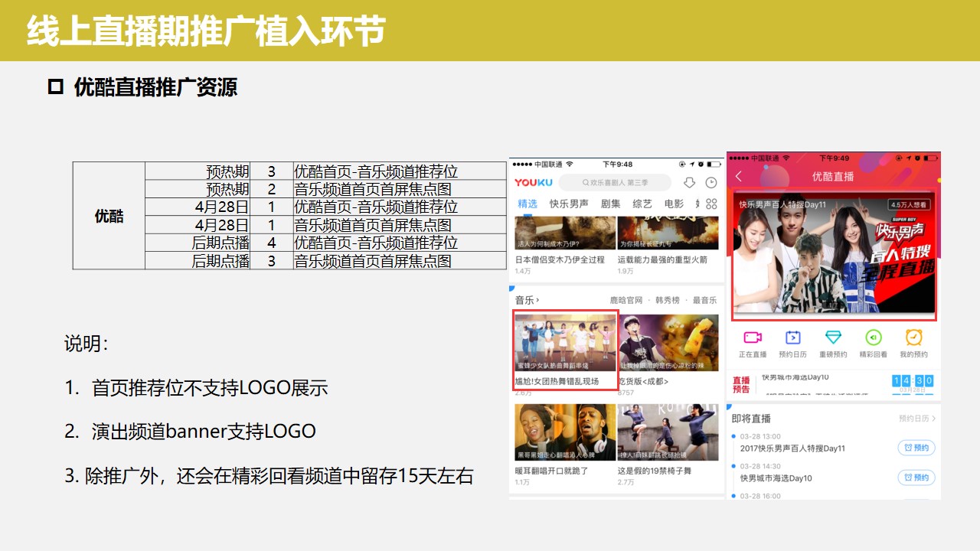Screen dimensions: 980x551
Task: Click the 03-28 14:30 schedule time
Action: click(760, 466)
